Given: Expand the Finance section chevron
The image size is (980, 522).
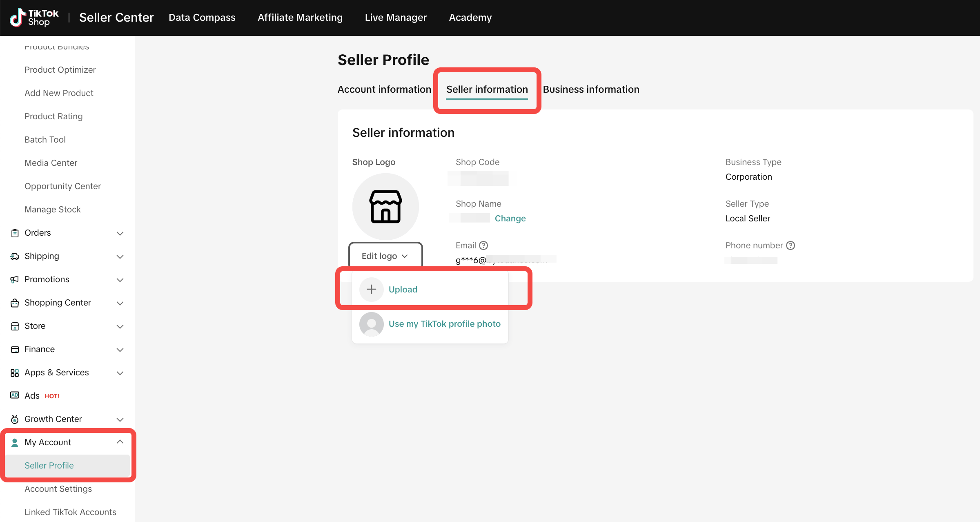Looking at the screenshot, I should [x=120, y=350].
